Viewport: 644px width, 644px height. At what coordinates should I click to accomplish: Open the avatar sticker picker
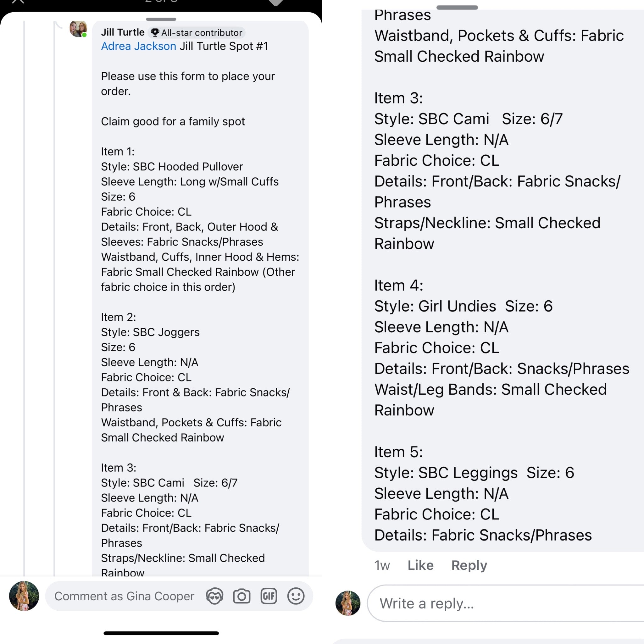[x=214, y=596]
